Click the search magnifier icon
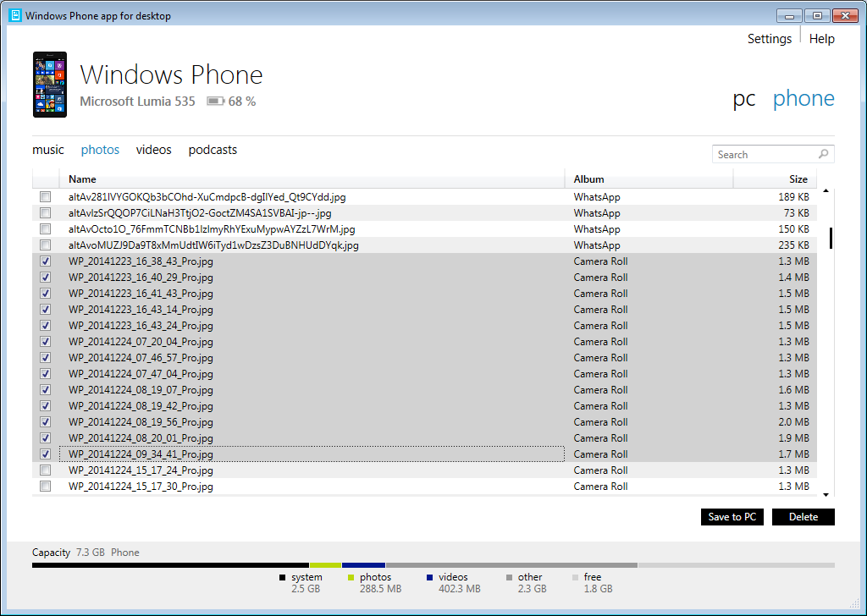Screen dimensions: 867x616 [823, 155]
